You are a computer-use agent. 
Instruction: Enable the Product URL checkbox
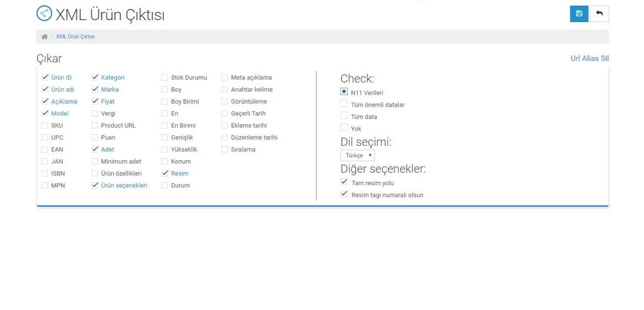(95, 125)
